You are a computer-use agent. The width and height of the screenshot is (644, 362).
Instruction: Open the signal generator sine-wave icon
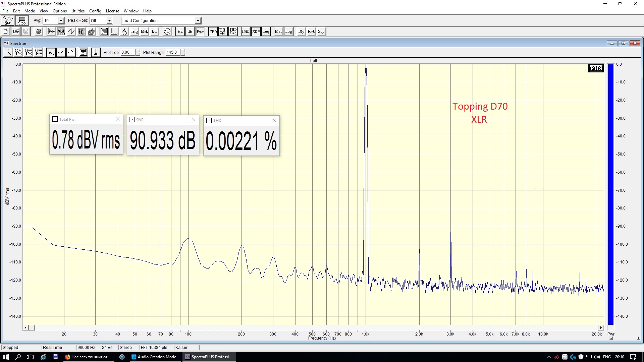pos(167,32)
